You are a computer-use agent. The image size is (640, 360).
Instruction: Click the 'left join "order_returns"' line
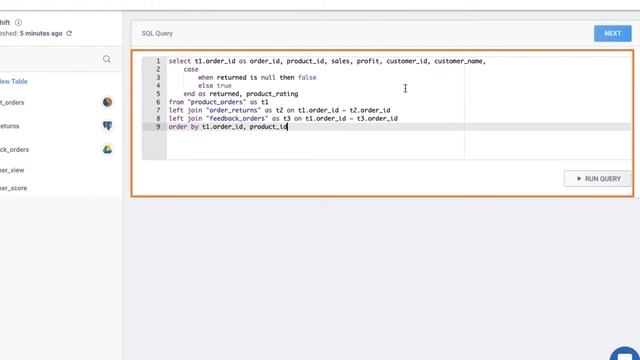click(x=279, y=110)
